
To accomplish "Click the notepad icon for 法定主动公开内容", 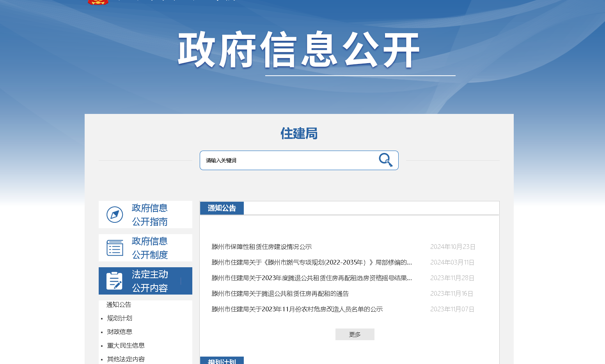I will tap(114, 281).
